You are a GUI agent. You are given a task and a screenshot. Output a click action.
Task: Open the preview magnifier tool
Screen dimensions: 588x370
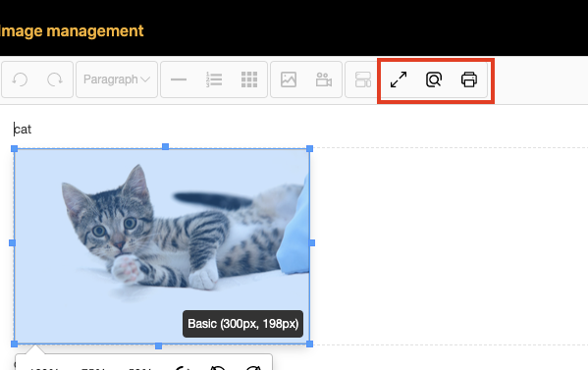[434, 79]
